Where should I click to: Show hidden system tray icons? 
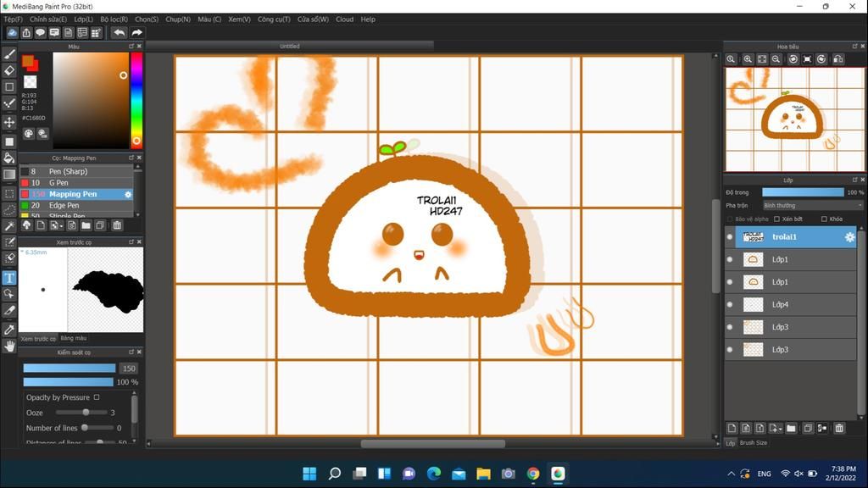click(x=732, y=474)
